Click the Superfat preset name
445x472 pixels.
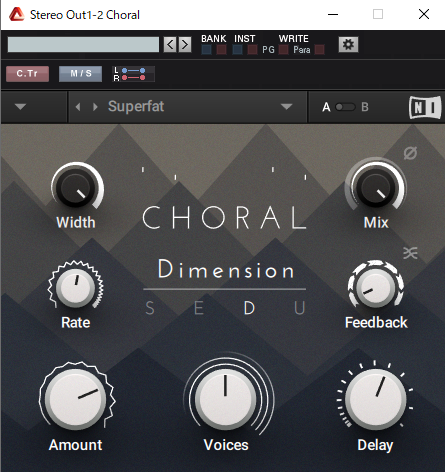click(x=136, y=107)
